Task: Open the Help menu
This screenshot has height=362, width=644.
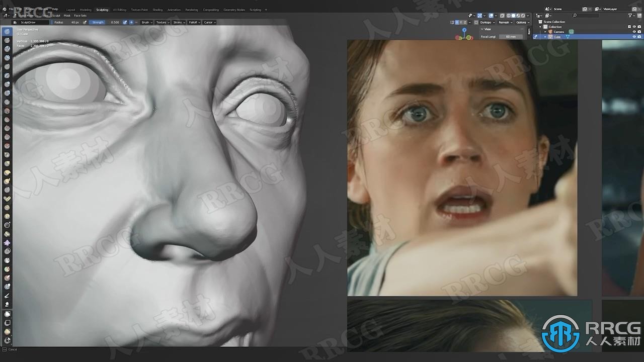Action: pos(55,9)
